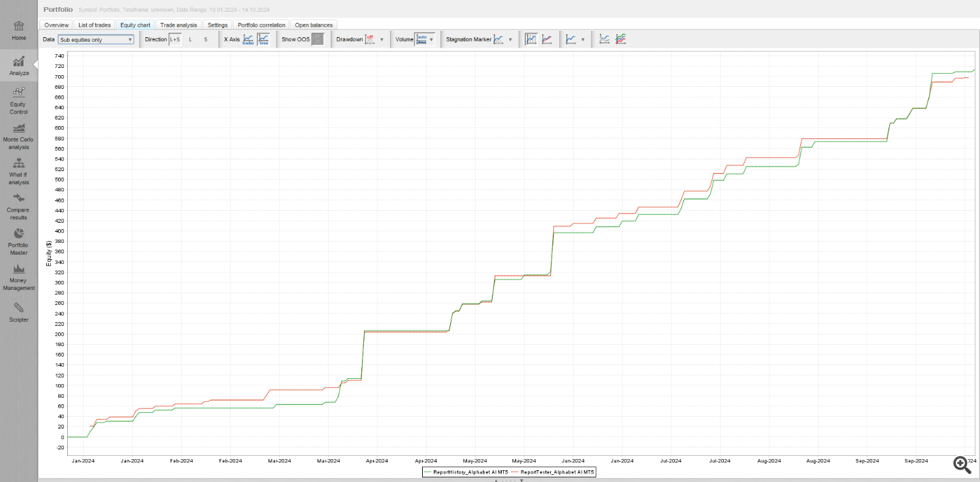980x482 pixels.
Task: Open Portfolio Master tool
Action: coord(19,241)
